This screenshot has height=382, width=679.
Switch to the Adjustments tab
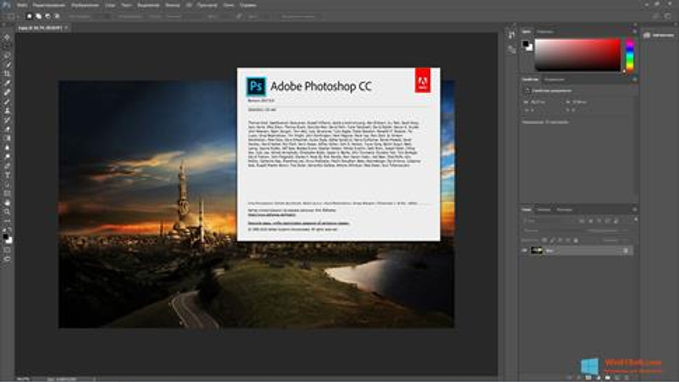pos(554,80)
